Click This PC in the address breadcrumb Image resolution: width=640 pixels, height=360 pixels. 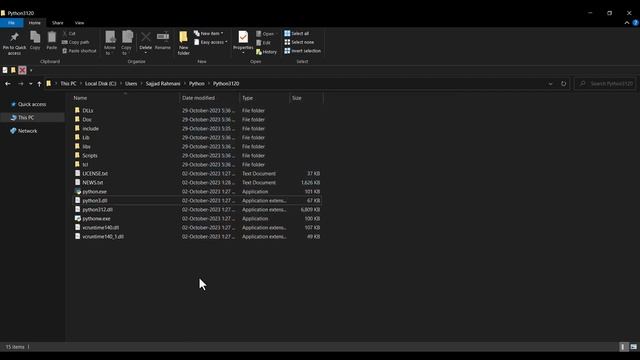click(68, 84)
